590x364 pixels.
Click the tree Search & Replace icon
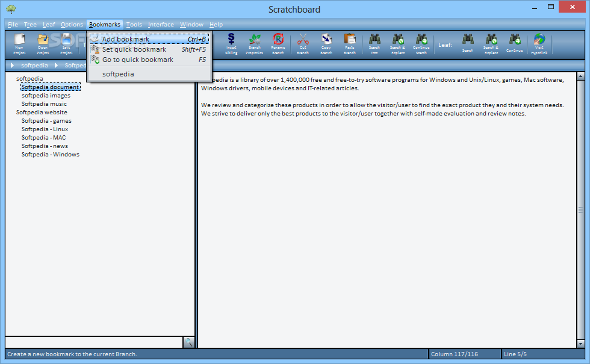pos(398,43)
